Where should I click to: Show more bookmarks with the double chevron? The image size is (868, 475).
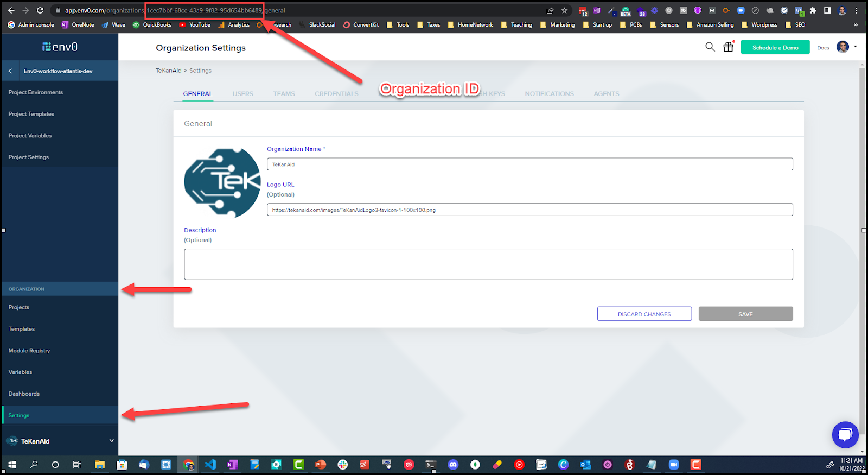pyautogui.click(x=856, y=24)
